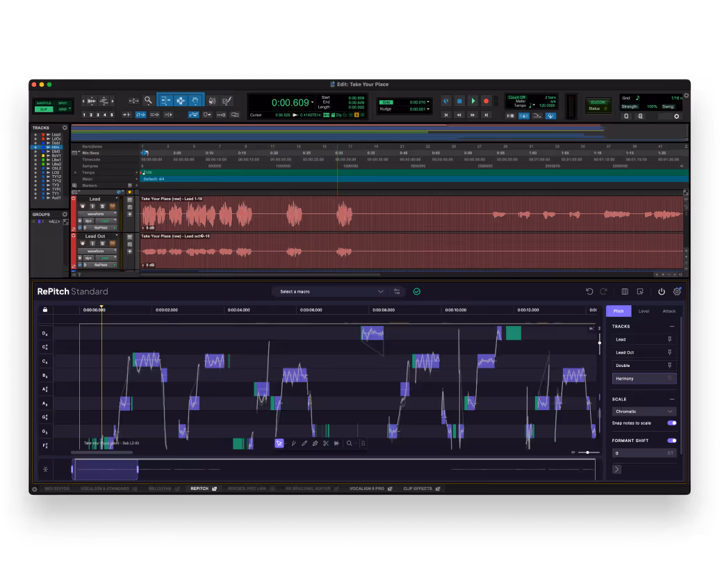Click the RePitch vertical zoom slider
This screenshot has height=588, width=720.
(599, 343)
